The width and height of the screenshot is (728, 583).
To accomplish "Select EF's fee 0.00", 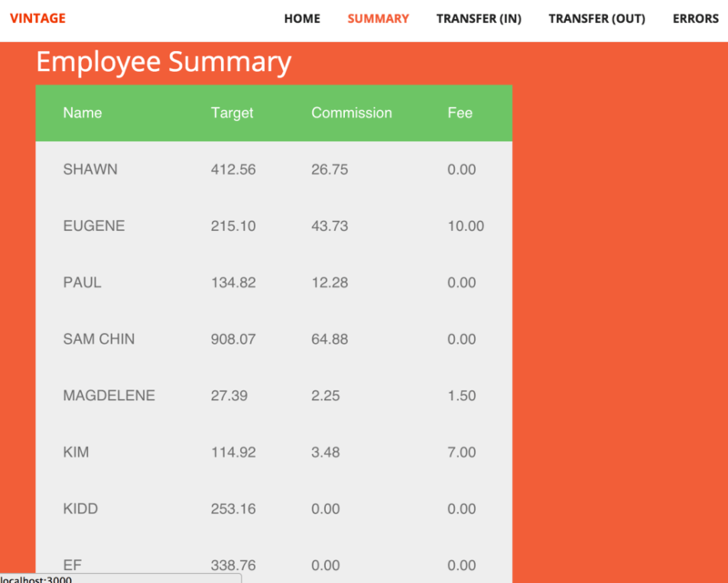I will 461,566.
